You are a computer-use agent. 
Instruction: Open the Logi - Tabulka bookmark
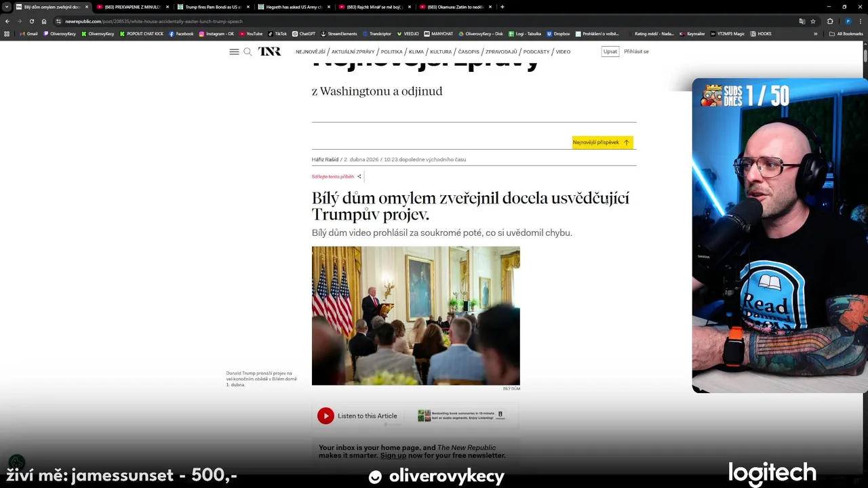(x=524, y=33)
